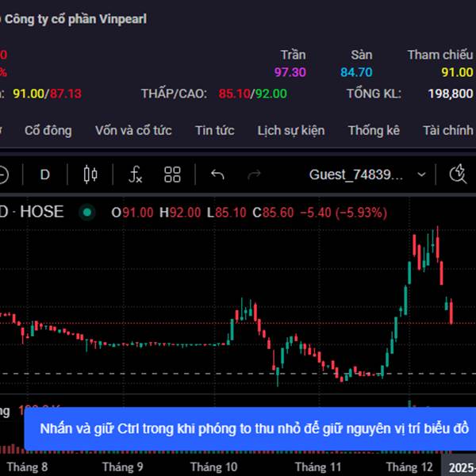Click the Tháng 8 time axis label

click(x=27, y=467)
